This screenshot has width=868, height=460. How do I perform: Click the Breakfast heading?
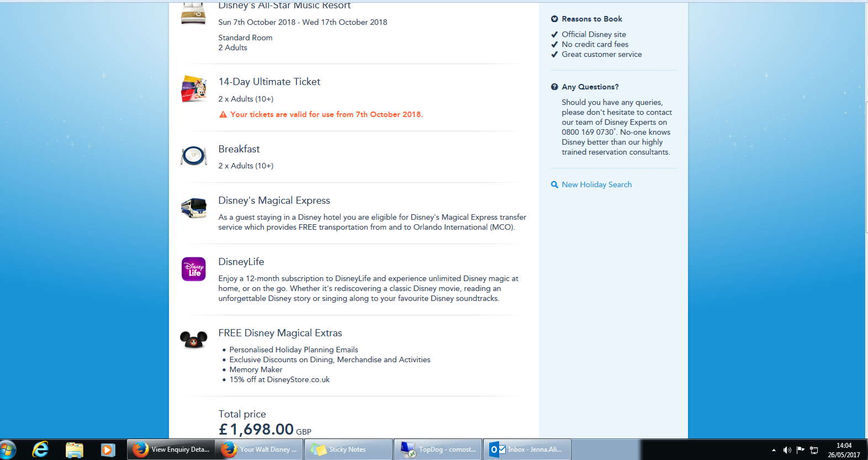tap(239, 149)
